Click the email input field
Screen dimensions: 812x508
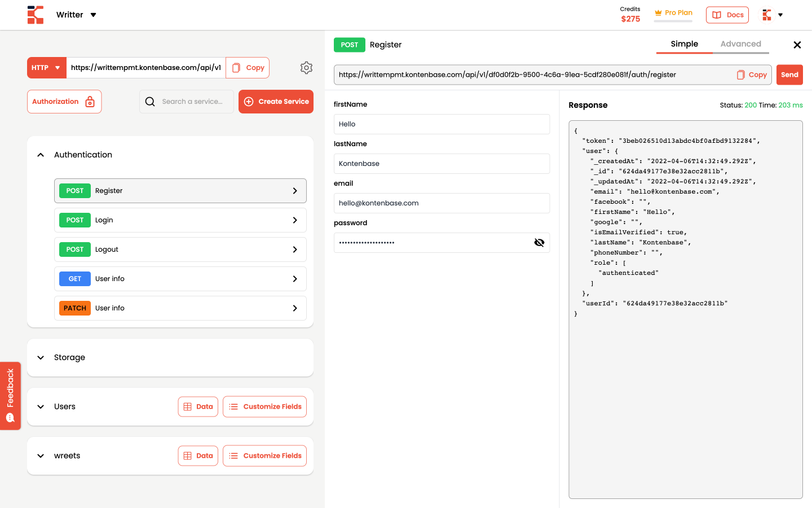click(442, 203)
